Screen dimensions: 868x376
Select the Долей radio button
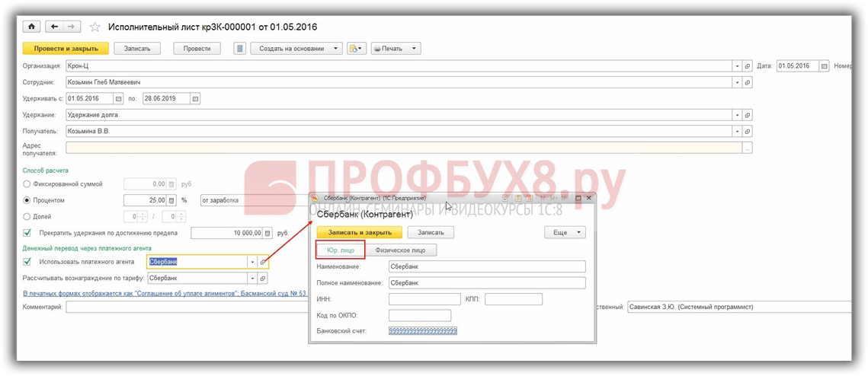coord(26,217)
